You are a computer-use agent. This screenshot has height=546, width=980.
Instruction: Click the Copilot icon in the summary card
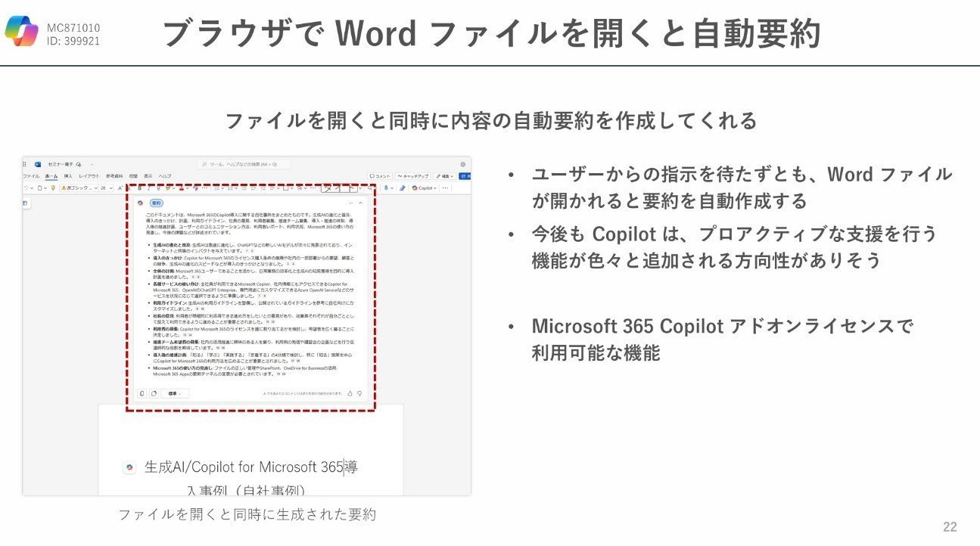click(141, 203)
